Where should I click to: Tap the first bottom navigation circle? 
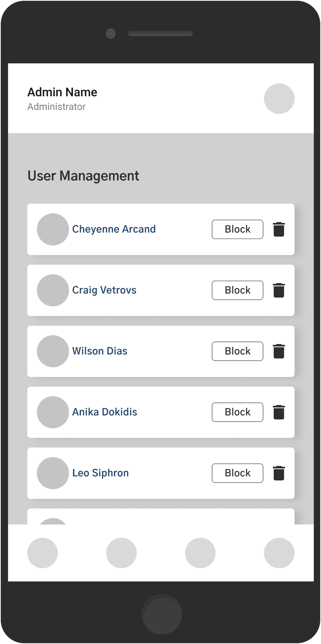42,553
